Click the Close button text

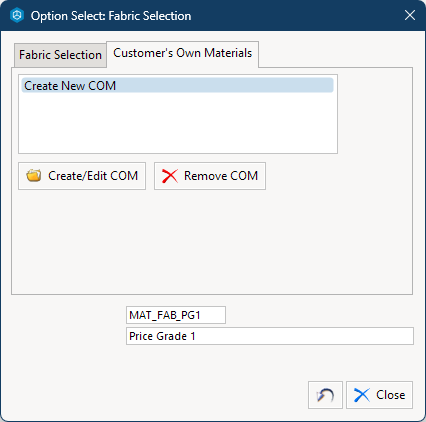pyautogui.click(x=391, y=395)
